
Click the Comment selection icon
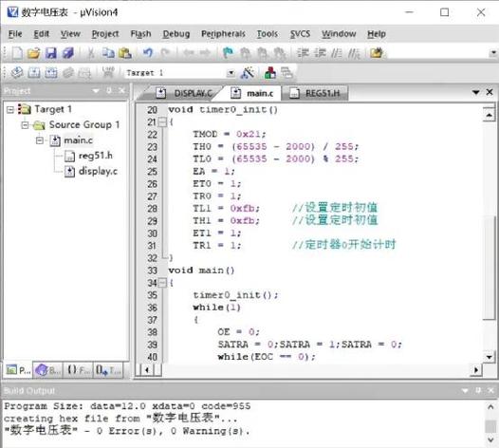[337, 53]
